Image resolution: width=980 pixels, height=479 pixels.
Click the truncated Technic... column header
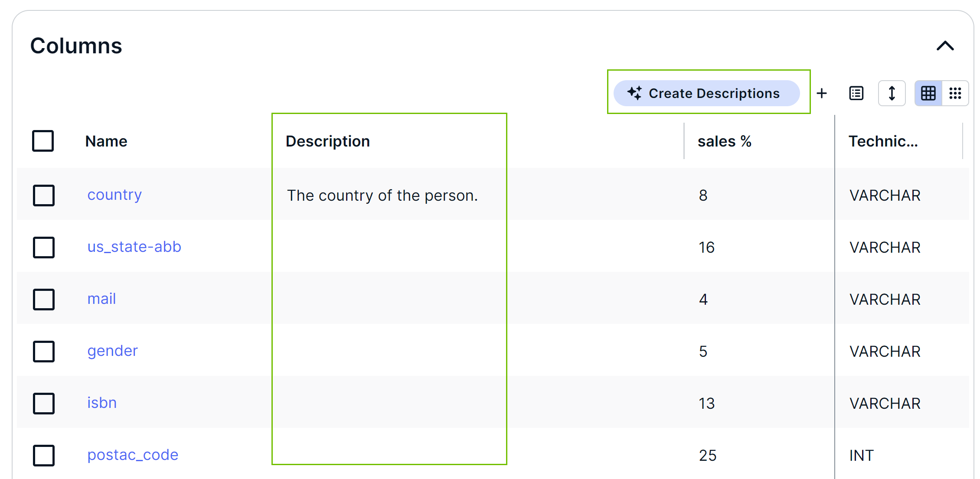point(883,141)
